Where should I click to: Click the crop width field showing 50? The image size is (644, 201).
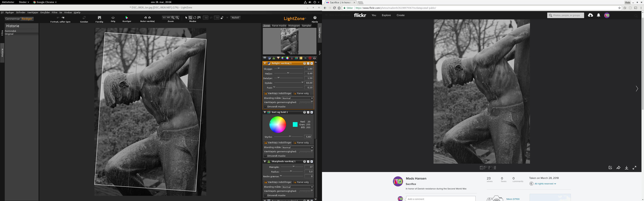[x=206, y=18]
